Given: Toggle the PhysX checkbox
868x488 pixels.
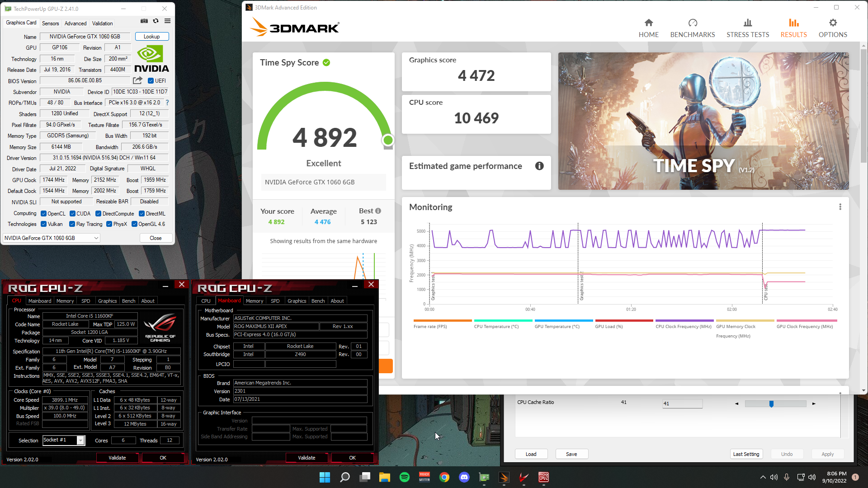Looking at the screenshot, I should (x=109, y=224).
